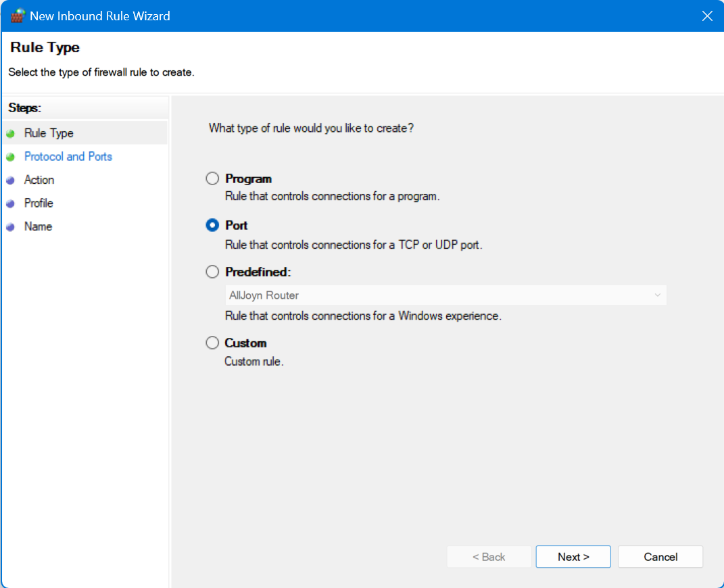
Task: Choose the Predefined rule type option
Action: click(x=213, y=272)
